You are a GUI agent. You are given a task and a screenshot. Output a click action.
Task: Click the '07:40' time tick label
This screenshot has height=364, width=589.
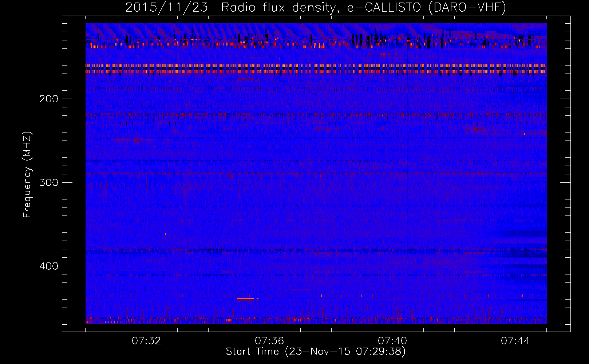(x=392, y=341)
